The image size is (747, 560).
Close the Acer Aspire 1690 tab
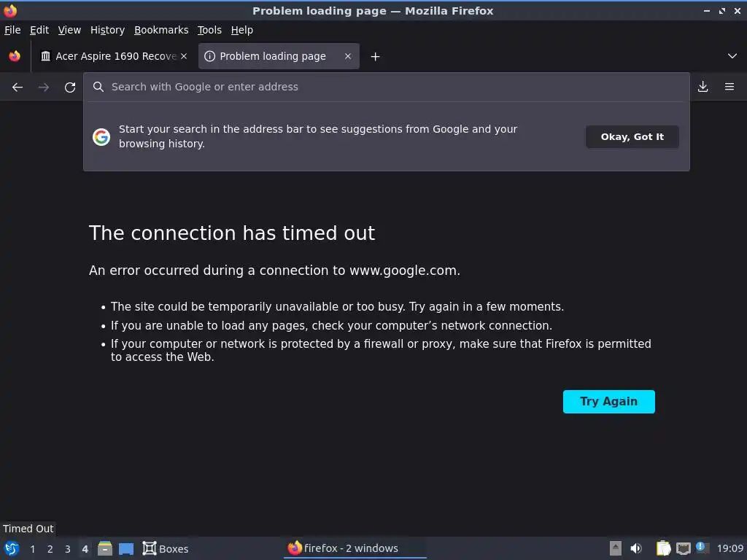tap(184, 56)
